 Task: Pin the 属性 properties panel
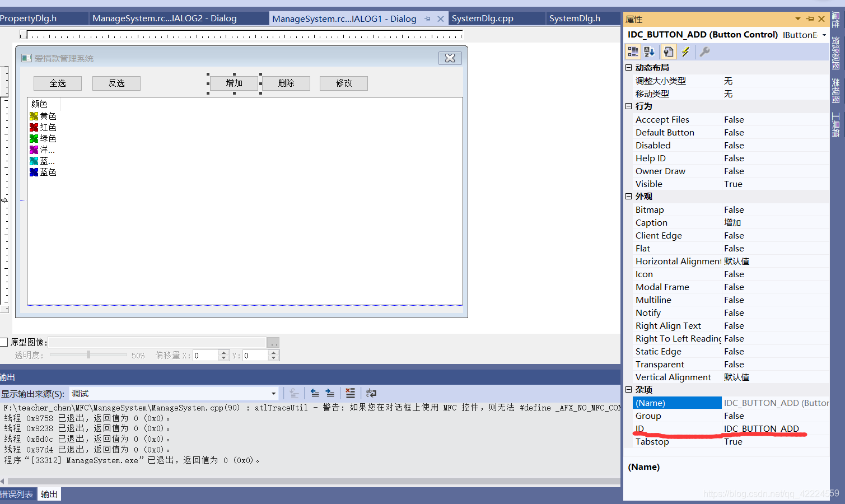pos(810,19)
